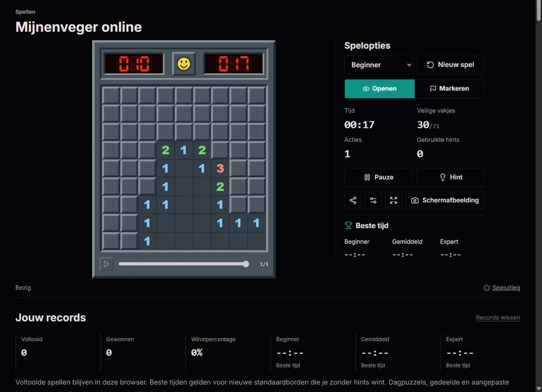
Task: Start a Nieuw spel
Action: [450, 65]
